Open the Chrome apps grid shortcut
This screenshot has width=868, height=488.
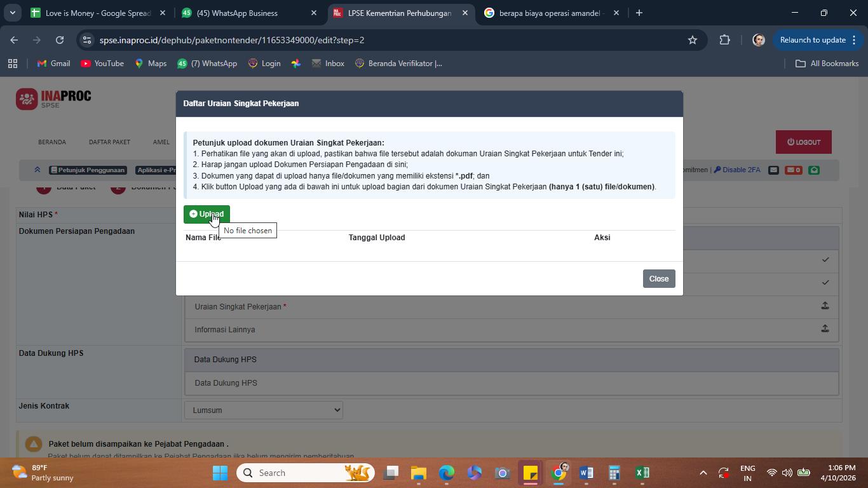click(12, 64)
